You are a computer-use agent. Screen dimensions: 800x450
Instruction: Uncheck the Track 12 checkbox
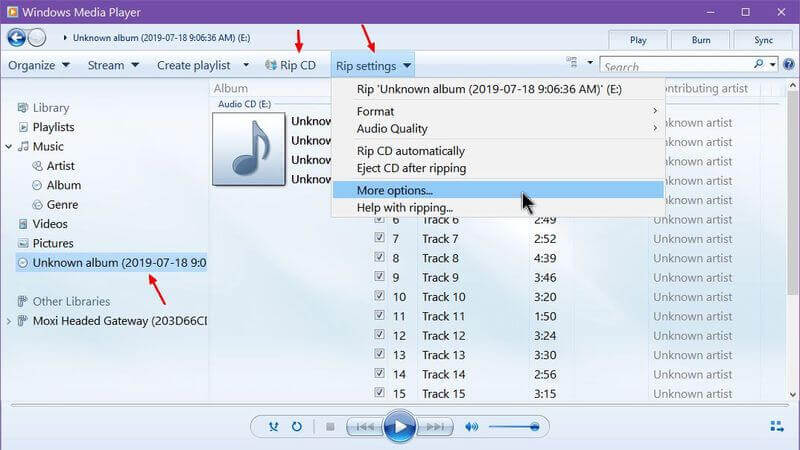click(379, 334)
